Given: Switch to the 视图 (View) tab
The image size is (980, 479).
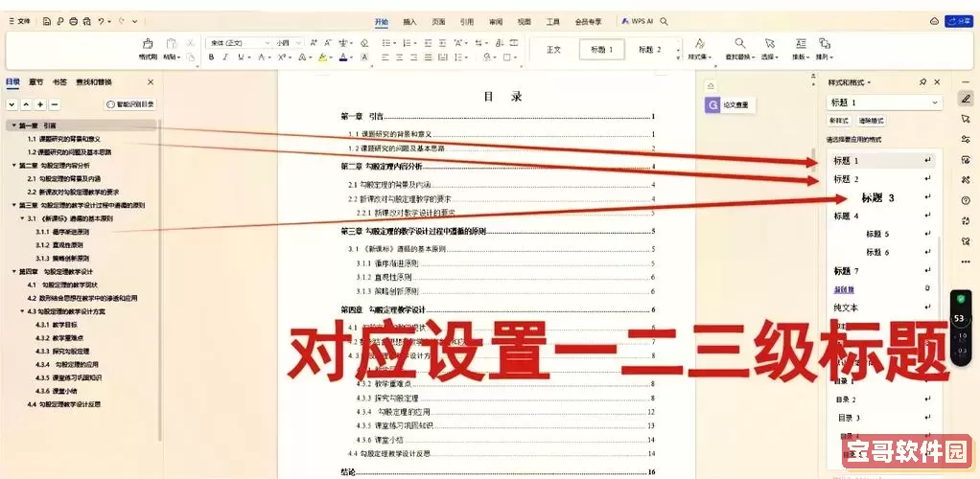Looking at the screenshot, I should pos(524,21).
